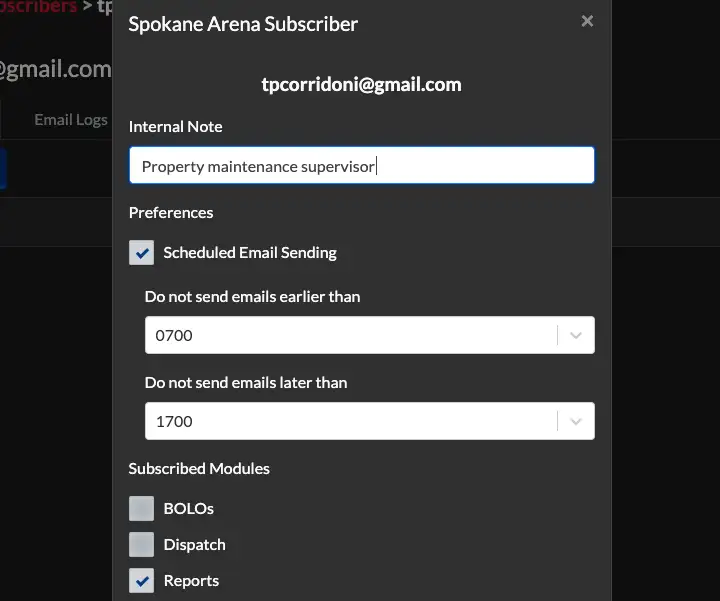Click 'Do not send emails earlier than' label
Viewport: 720px width, 601px height.
tap(253, 297)
